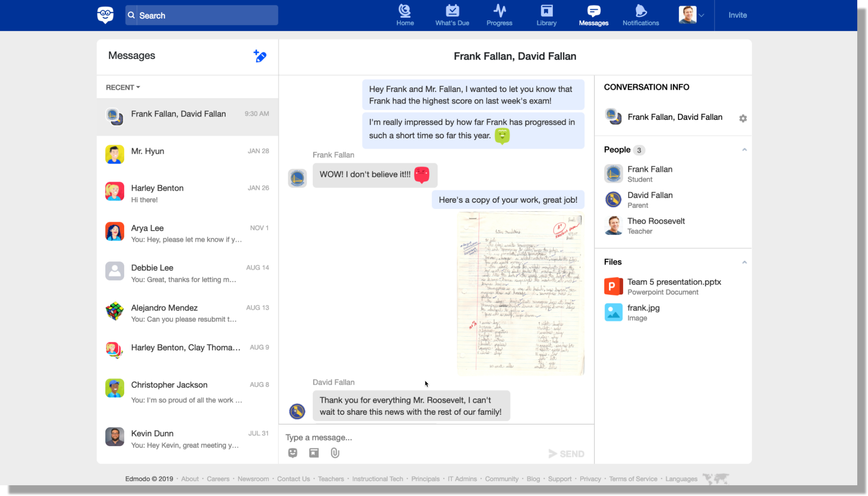Open the emoji picker below message box
The height and width of the screenshot is (496, 868).
(292, 453)
